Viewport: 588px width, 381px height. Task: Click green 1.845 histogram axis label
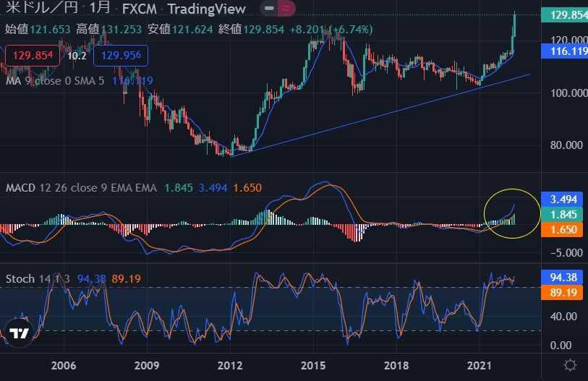pyautogui.click(x=563, y=215)
